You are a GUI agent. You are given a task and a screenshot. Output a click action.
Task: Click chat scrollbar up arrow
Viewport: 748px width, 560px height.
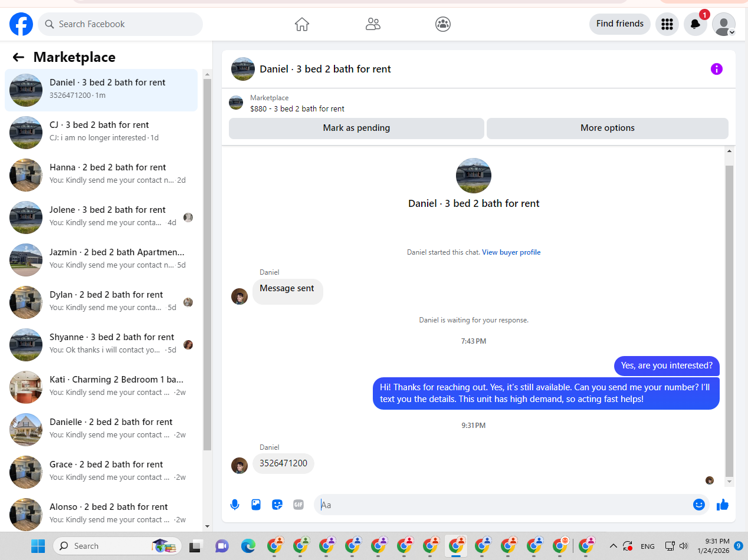(729, 151)
